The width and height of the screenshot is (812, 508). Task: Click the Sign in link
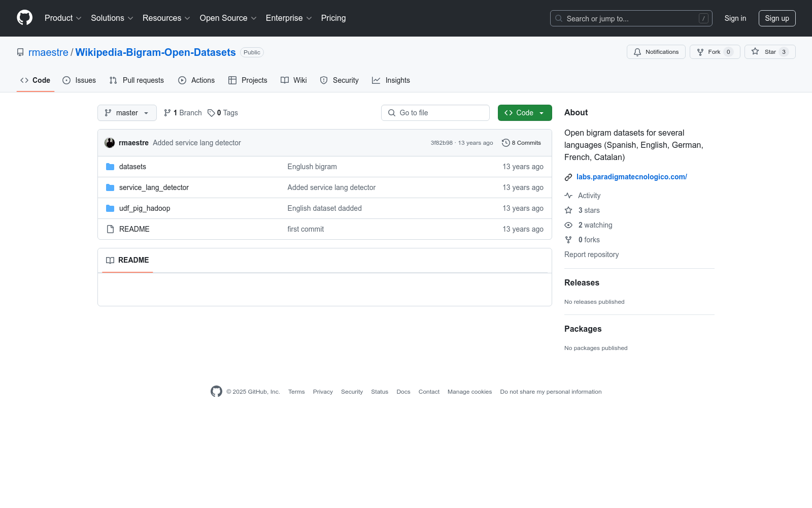point(735,18)
